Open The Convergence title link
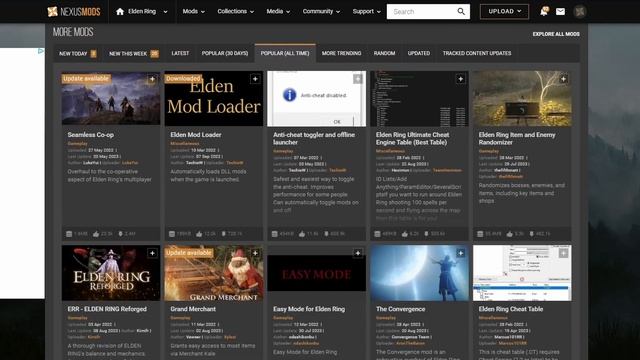This screenshot has width=640, height=360. [400, 309]
